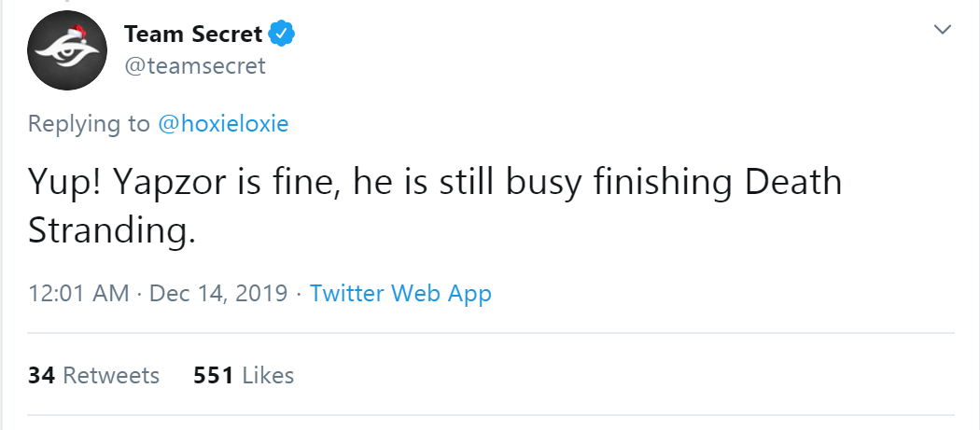980x430 pixels.
Task: Follow the Twitter Web App source link
Action: pyautogui.click(x=400, y=293)
